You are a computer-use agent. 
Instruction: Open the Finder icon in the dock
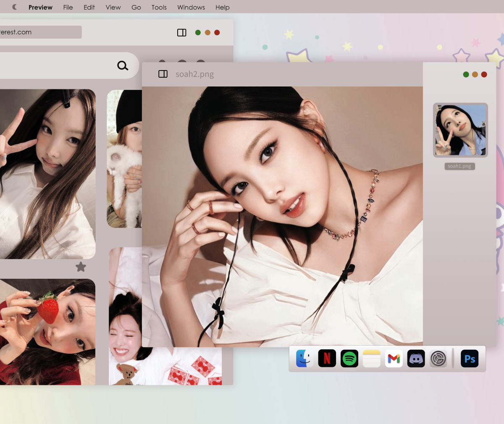tap(304, 359)
